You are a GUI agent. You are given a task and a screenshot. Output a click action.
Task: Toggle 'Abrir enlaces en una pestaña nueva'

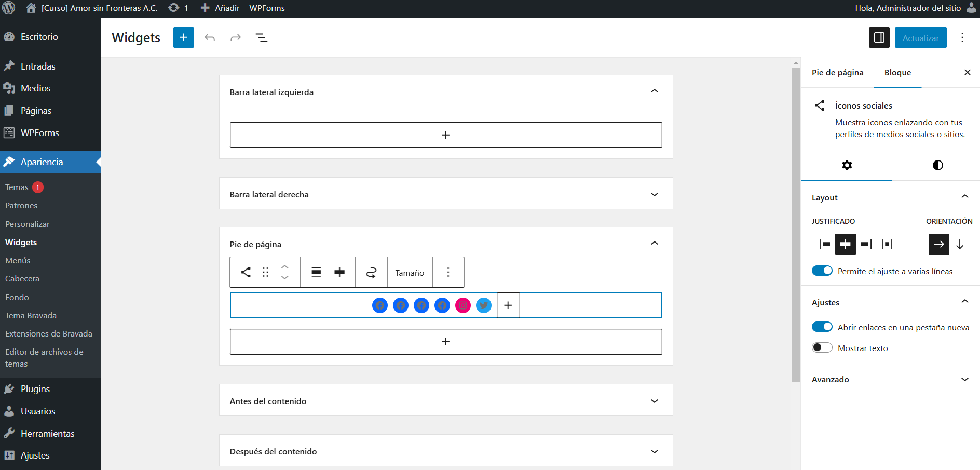click(x=822, y=327)
